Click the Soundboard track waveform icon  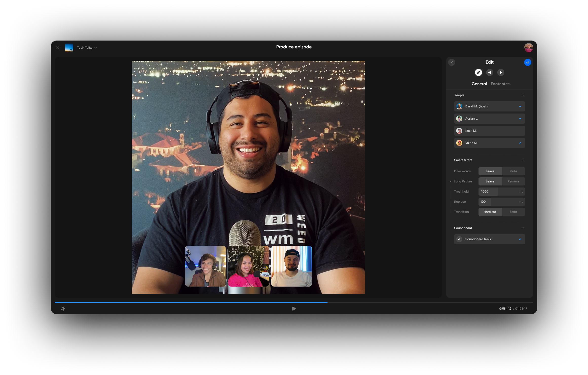[459, 239]
